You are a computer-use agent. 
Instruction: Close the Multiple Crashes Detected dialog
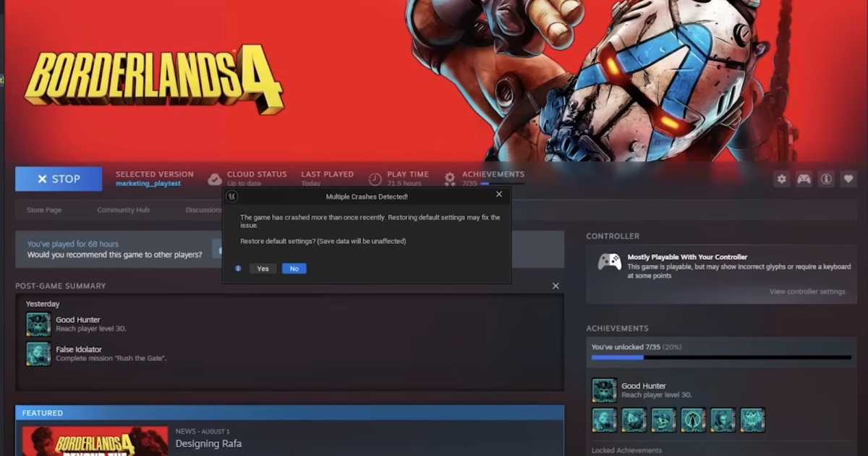click(498, 195)
